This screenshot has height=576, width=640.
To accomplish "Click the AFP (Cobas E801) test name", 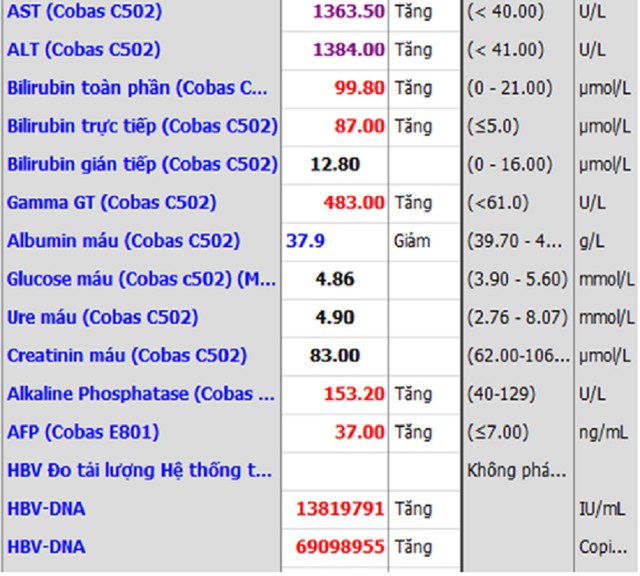I will point(83,433).
